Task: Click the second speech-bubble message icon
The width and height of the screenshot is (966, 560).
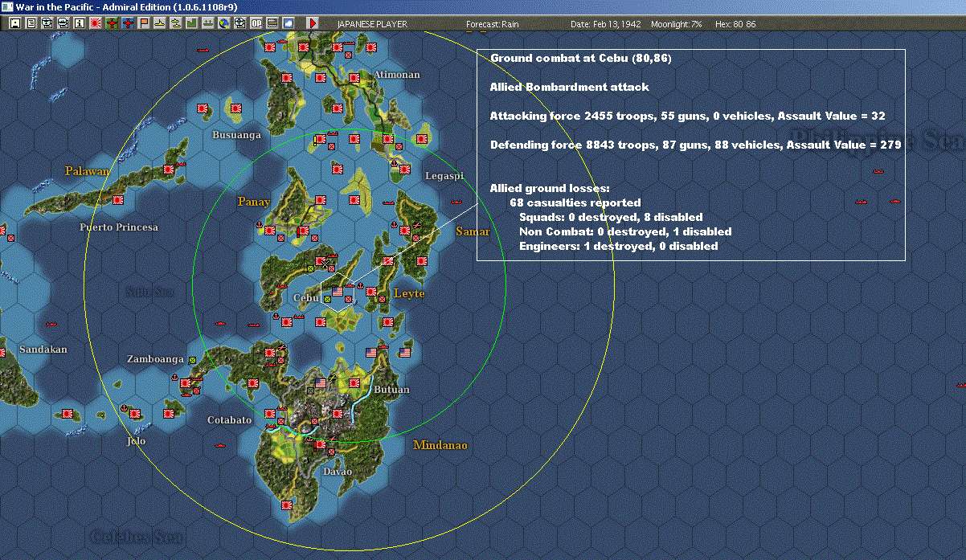Action: [x=63, y=23]
